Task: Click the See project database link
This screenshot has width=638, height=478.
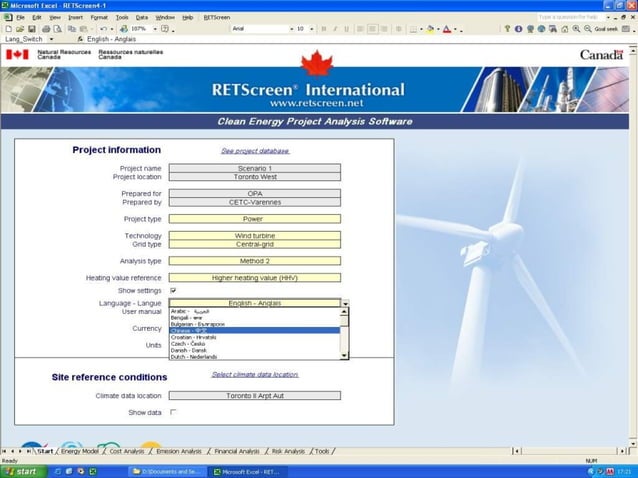Action: 254,151
